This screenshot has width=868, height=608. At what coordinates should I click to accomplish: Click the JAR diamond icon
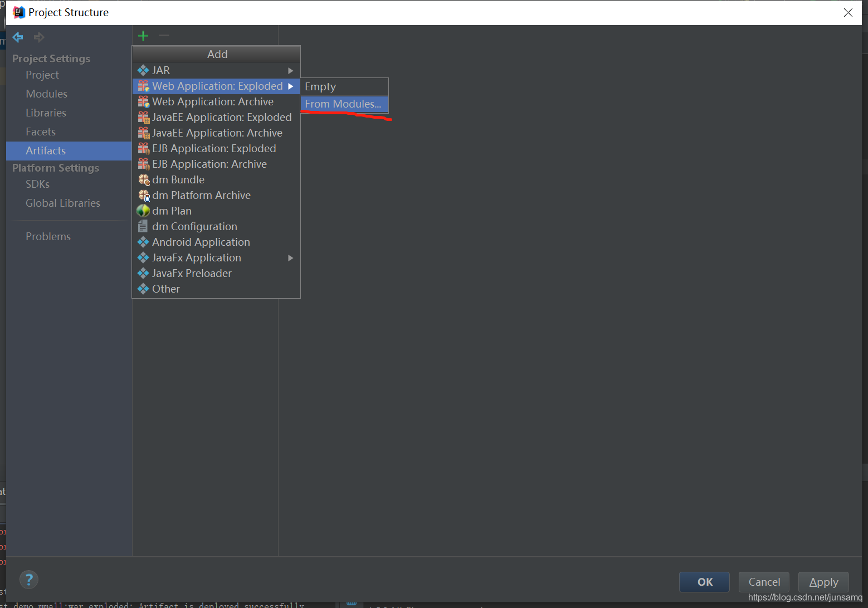[x=143, y=70]
